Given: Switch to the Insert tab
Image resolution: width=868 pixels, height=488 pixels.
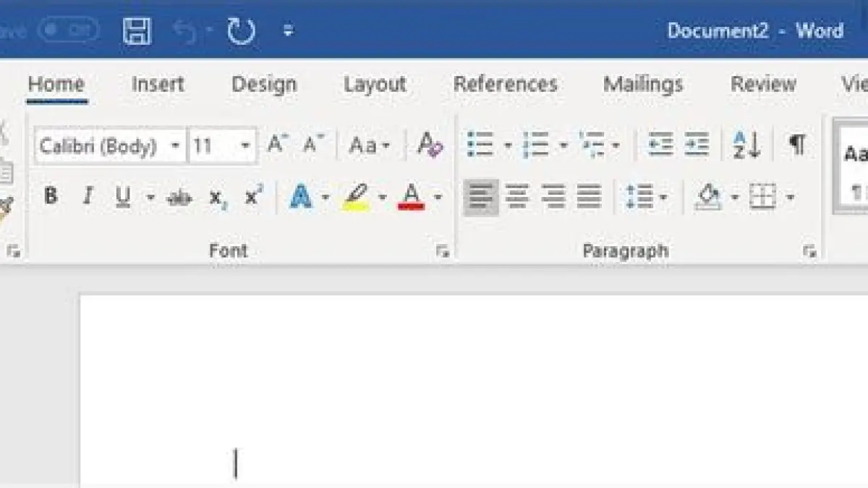Looking at the screenshot, I should point(158,84).
